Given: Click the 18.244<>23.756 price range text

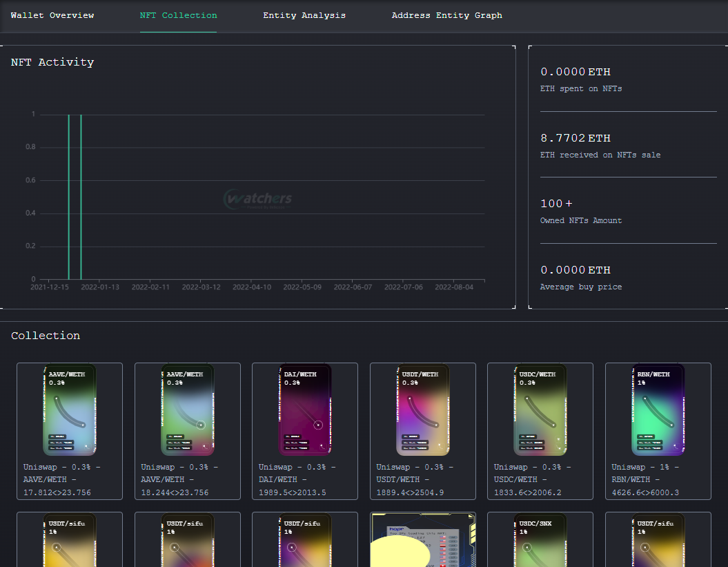Looking at the screenshot, I should coord(175,492).
